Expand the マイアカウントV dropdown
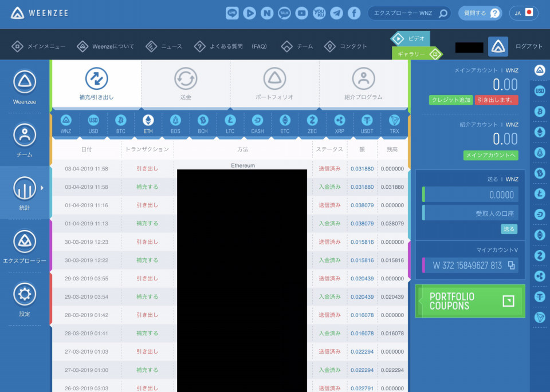This screenshot has height=392, width=550. point(497,250)
